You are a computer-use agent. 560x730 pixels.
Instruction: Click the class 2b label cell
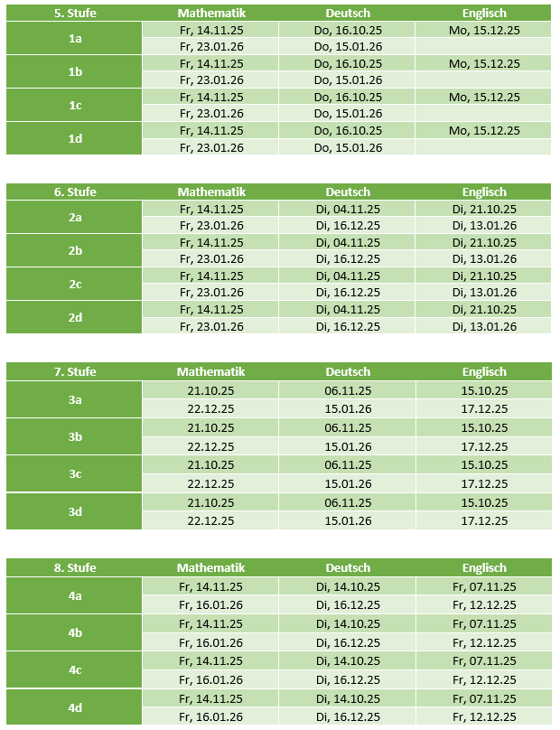75,251
